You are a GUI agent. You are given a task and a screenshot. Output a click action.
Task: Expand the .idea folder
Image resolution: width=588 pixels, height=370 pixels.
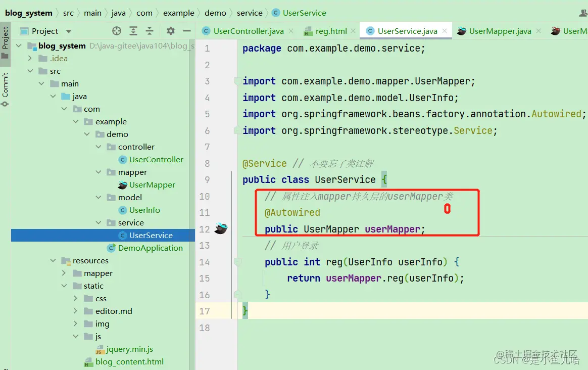pyautogui.click(x=30, y=58)
